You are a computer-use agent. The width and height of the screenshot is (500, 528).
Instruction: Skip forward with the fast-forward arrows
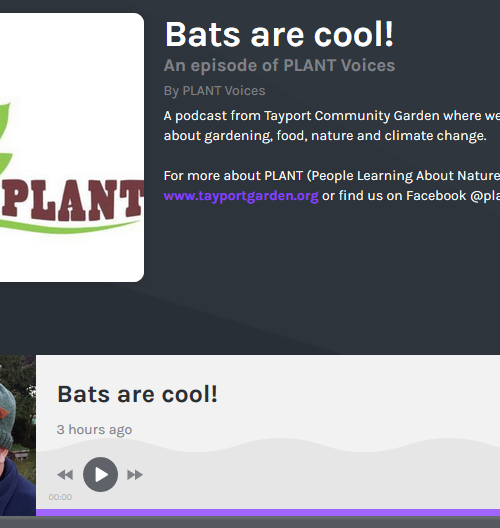pyautogui.click(x=135, y=475)
